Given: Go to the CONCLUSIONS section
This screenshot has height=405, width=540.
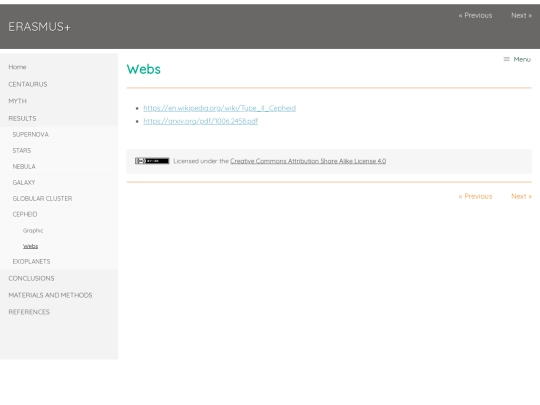Looking at the screenshot, I should coord(31,278).
